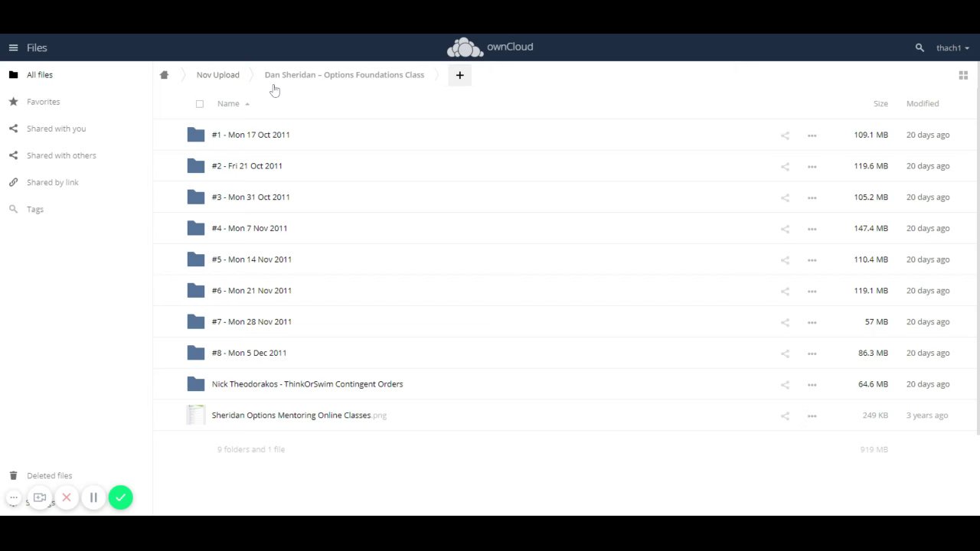The image size is (980, 551).
Task: Open more actions for #3 - Mon 31 Oct 2011
Action: [x=812, y=197]
